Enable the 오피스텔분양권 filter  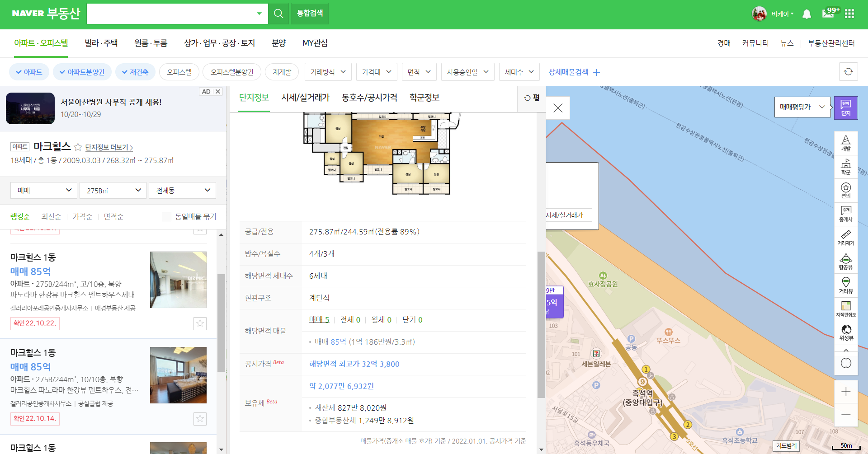[x=232, y=72]
